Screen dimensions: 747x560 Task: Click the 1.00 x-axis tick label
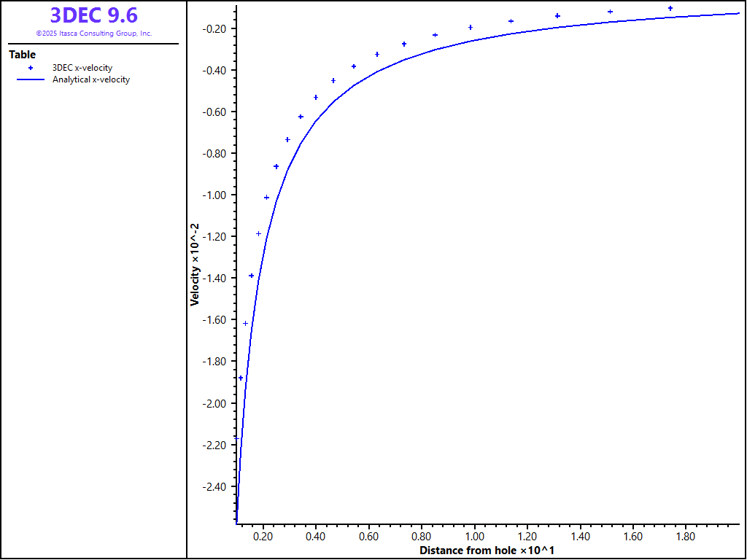coord(474,537)
